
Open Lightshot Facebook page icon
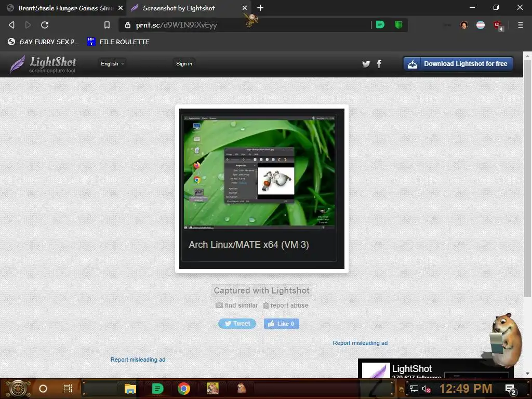pos(379,64)
